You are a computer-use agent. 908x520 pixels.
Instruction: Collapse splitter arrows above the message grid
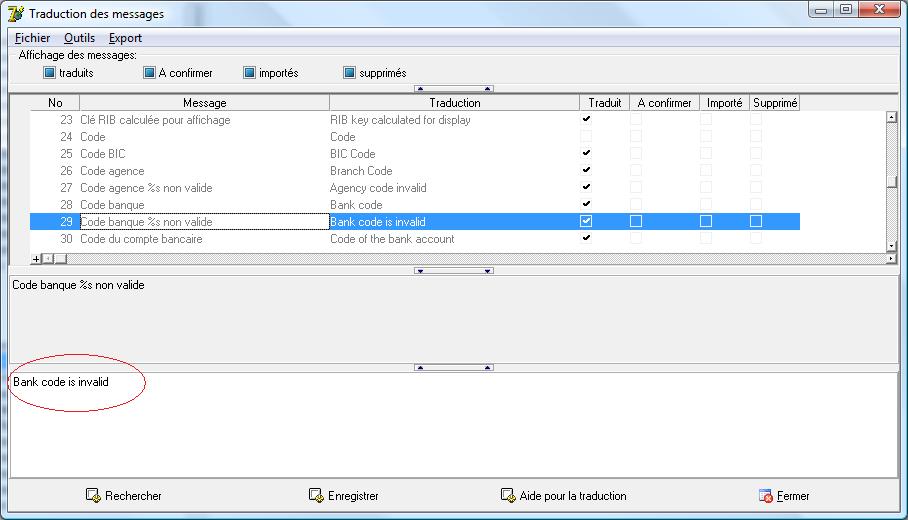point(454,89)
